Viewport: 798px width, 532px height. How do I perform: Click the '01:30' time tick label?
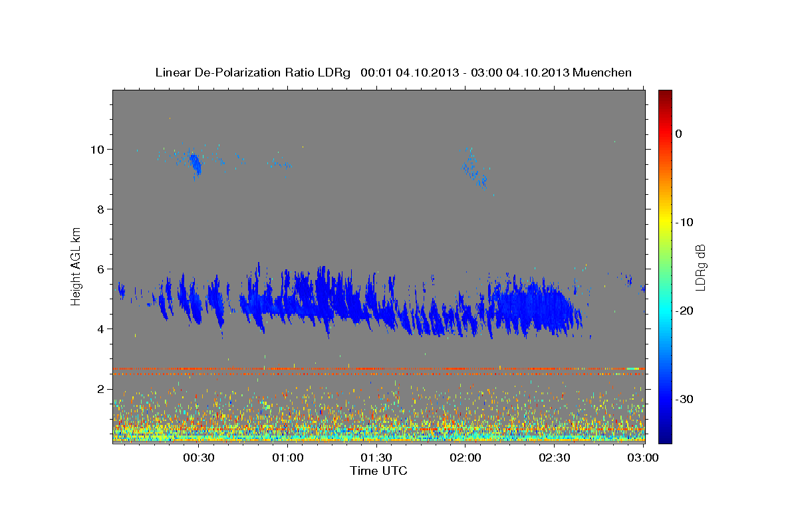[x=376, y=458]
